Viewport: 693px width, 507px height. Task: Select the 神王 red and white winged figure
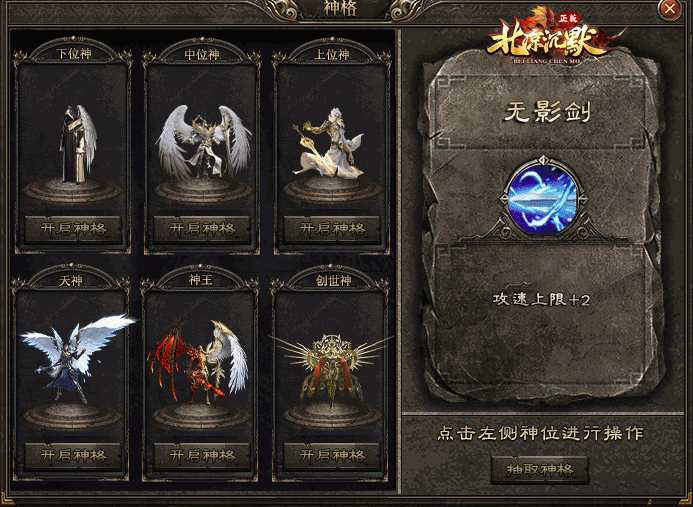coord(198,362)
